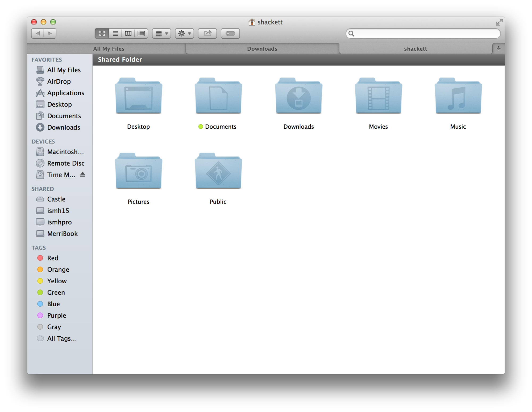The height and width of the screenshot is (412, 532).
Task: Select the shackett tab
Action: click(415, 48)
